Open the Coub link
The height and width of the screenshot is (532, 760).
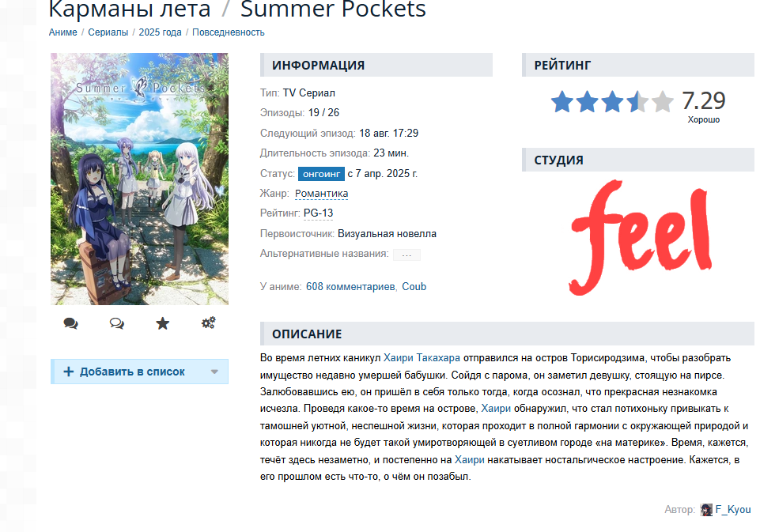pyautogui.click(x=414, y=286)
